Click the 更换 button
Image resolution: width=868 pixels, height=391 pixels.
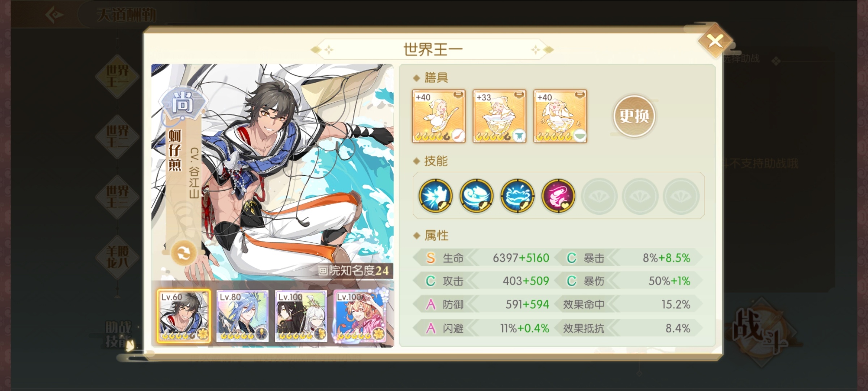[x=634, y=116]
